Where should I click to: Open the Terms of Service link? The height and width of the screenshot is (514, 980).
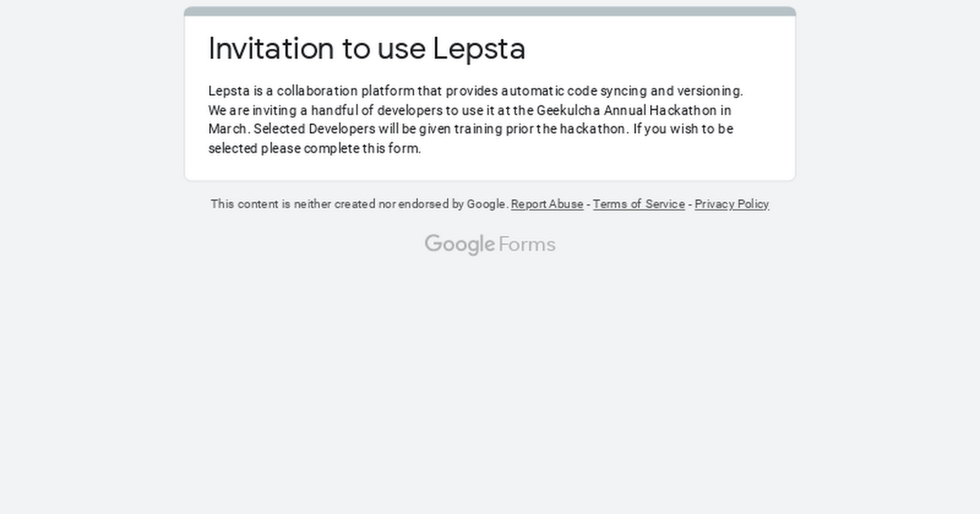639,204
